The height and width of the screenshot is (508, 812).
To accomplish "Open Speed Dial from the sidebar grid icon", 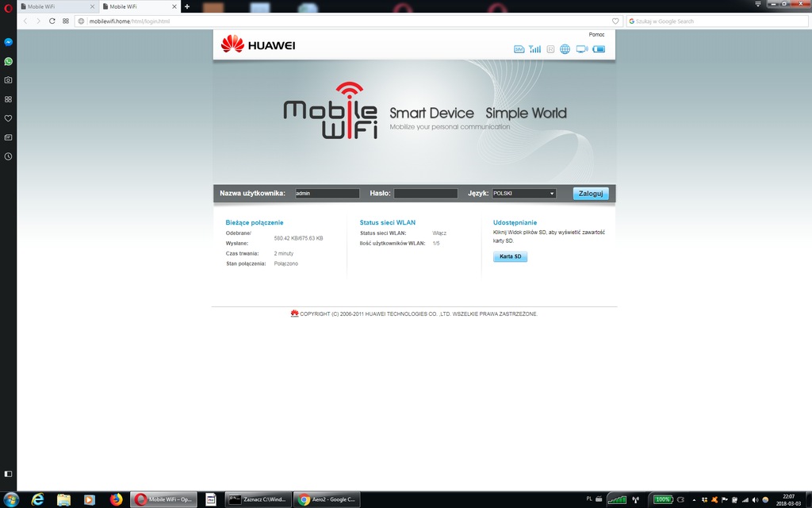I will pyautogui.click(x=8, y=99).
